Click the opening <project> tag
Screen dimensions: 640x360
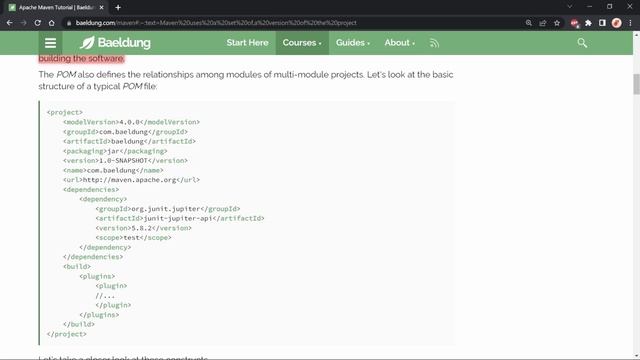coord(65,112)
